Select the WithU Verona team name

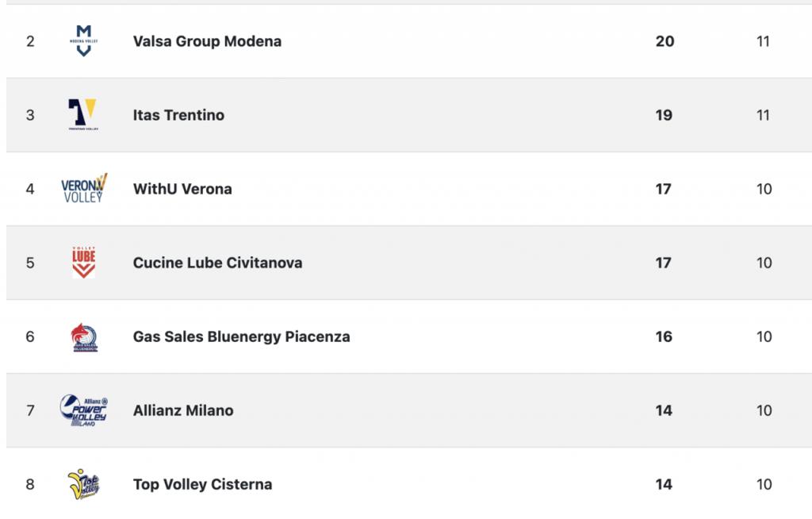pyautogui.click(x=182, y=189)
